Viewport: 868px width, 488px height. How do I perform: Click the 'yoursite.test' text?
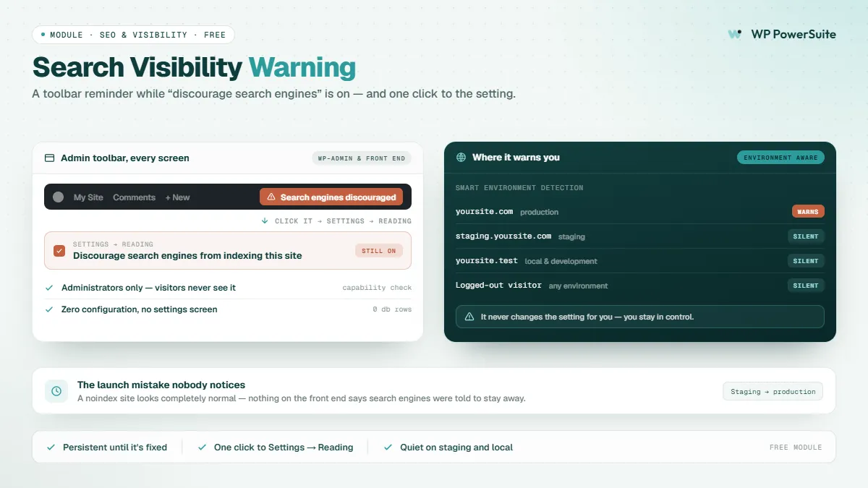pyautogui.click(x=486, y=261)
